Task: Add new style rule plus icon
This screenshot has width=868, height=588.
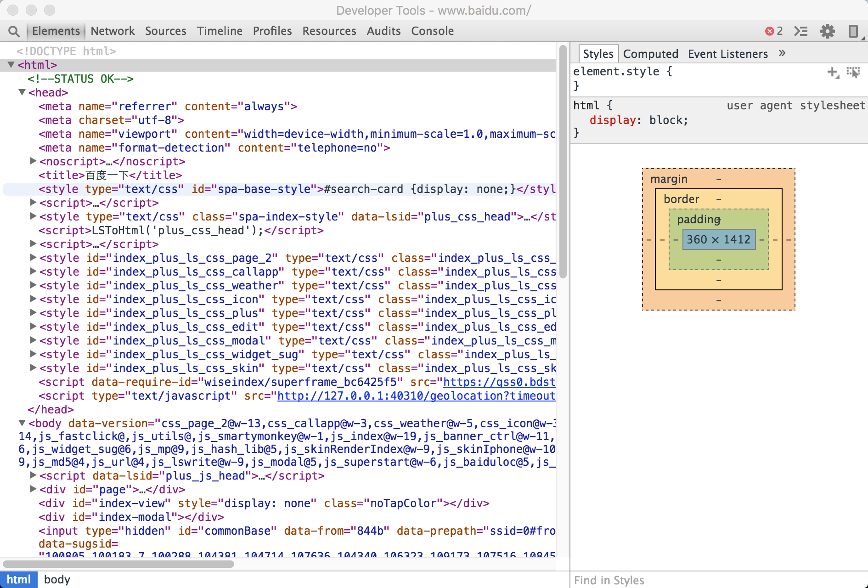Action: [x=833, y=72]
